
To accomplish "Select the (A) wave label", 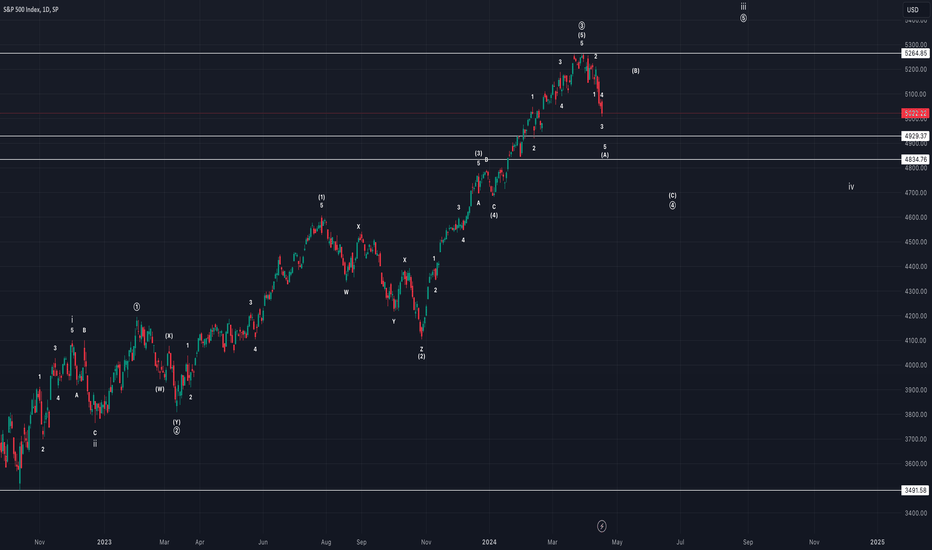I will click(x=604, y=155).
